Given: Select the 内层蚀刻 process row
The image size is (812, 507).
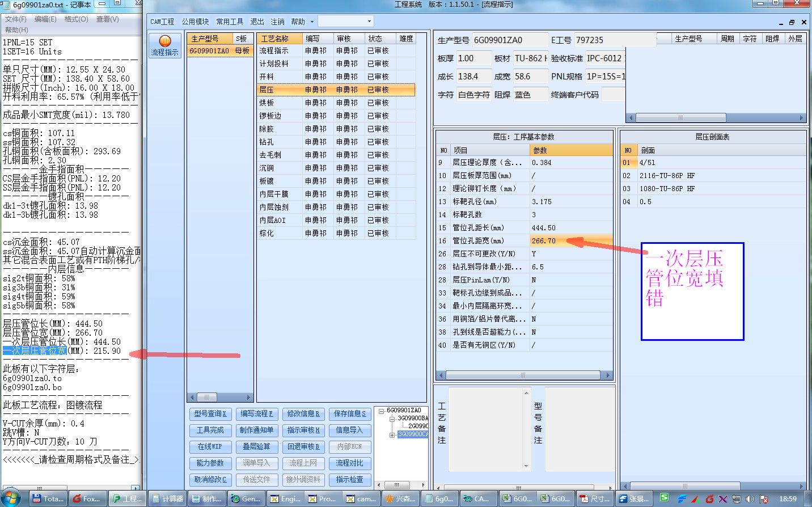Looking at the screenshot, I should point(336,207).
